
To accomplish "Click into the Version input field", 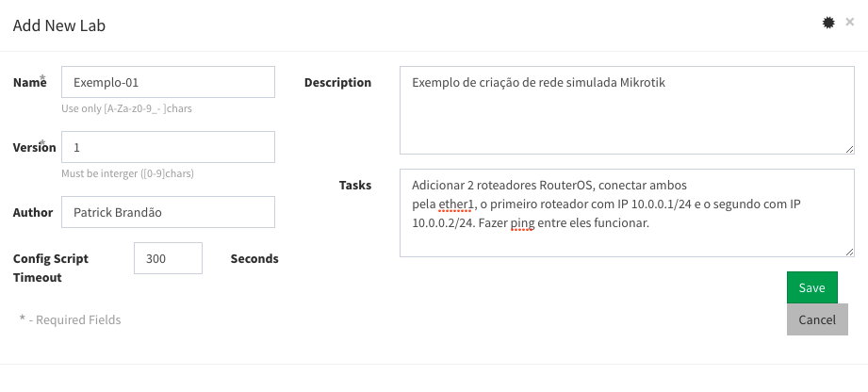I will pos(168,147).
